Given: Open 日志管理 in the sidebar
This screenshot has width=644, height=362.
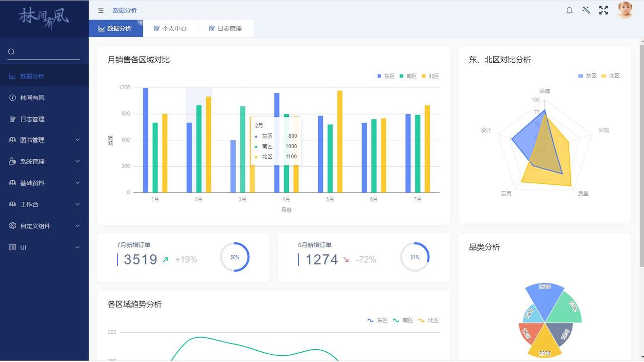Looking at the screenshot, I should click(x=32, y=119).
